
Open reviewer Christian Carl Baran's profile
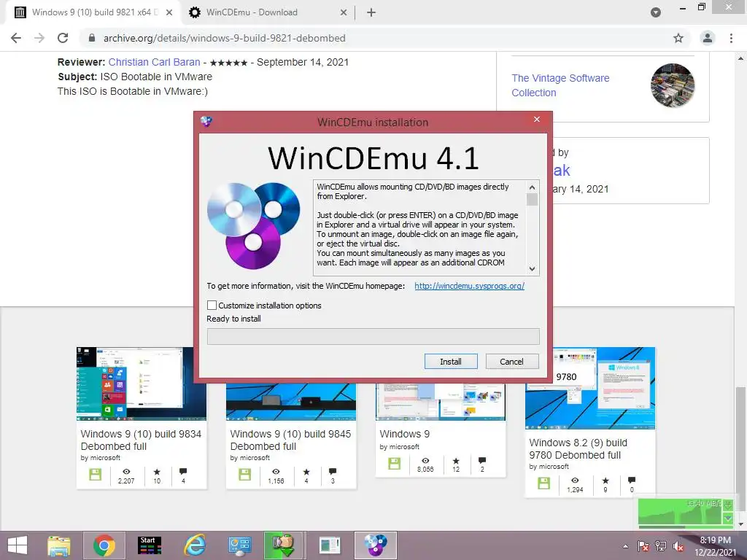click(x=154, y=62)
